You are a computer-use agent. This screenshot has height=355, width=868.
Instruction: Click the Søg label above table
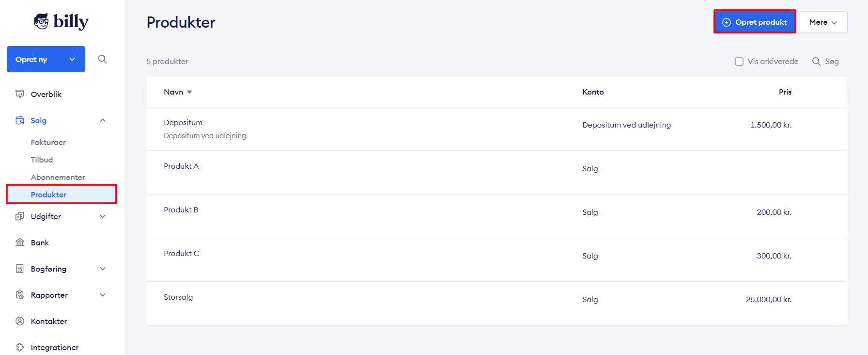coord(832,62)
